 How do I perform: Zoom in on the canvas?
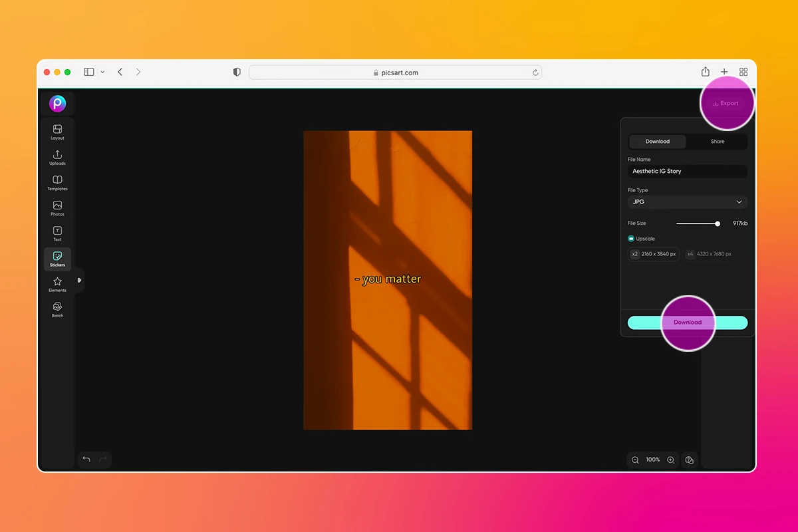(x=670, y=460)
